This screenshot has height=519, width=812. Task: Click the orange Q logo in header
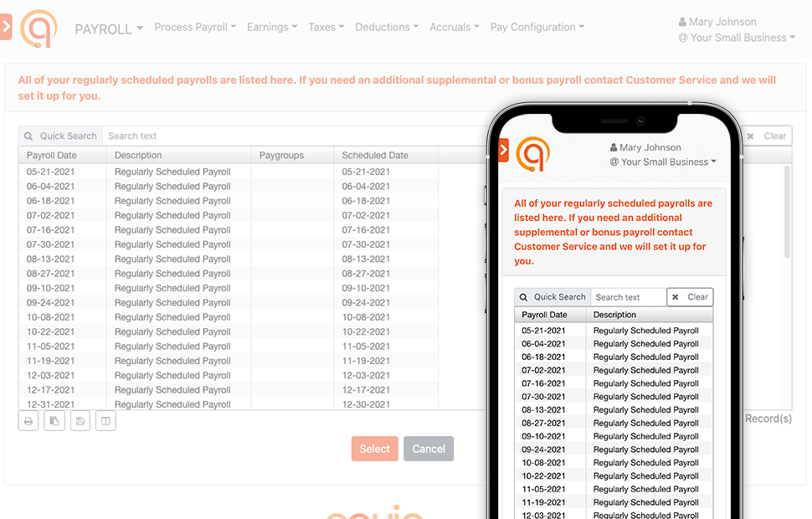point(39,28)
